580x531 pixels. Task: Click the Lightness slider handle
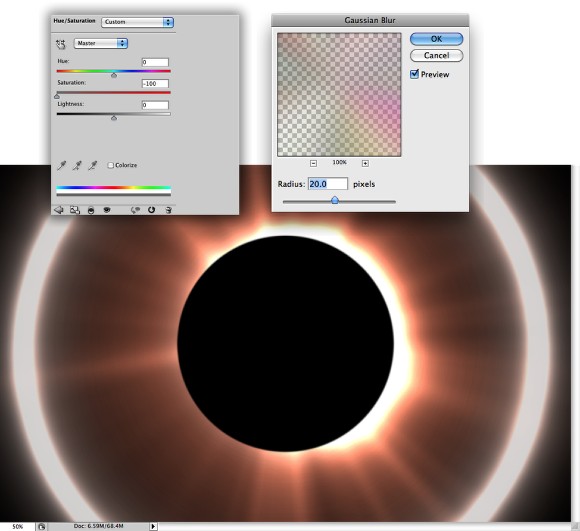114,118
